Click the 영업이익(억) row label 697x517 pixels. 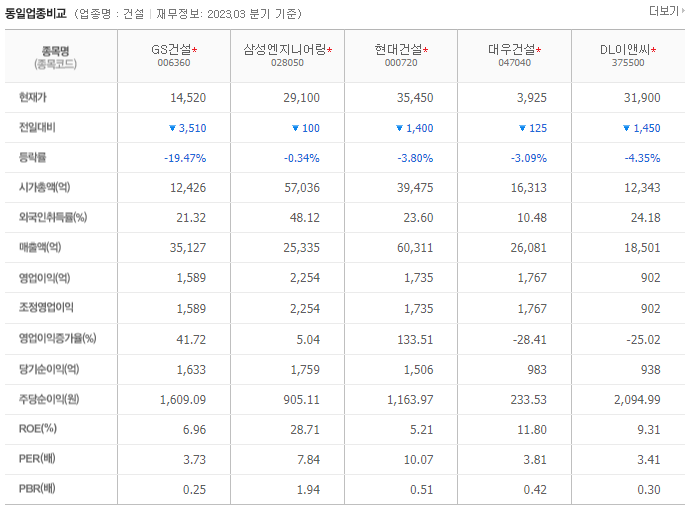[44, 278]
